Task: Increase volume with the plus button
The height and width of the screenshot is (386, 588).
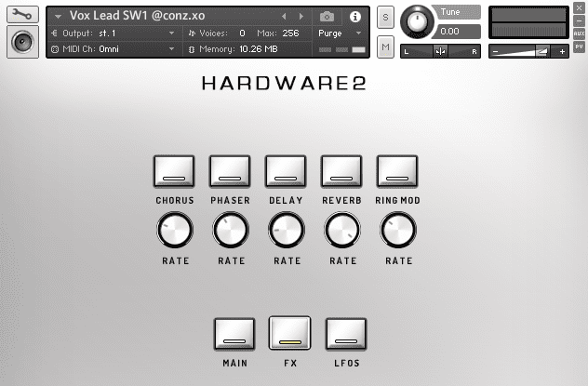Action: [x=562, y=52]
